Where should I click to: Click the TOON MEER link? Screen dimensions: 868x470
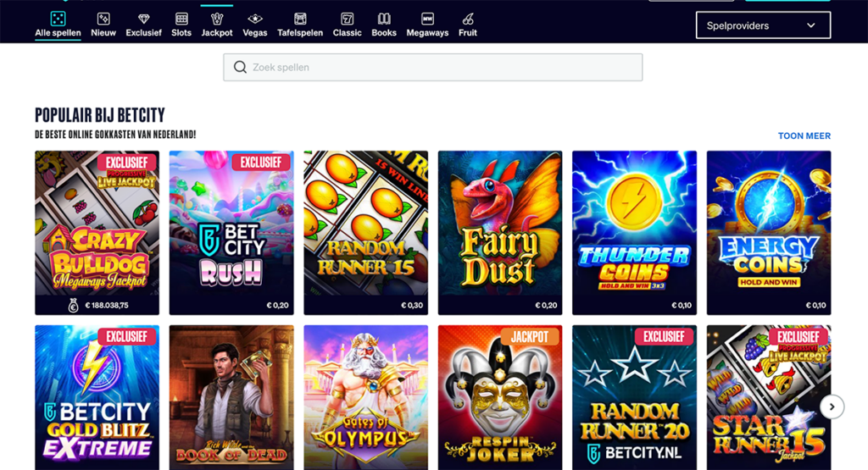(804, 135)
